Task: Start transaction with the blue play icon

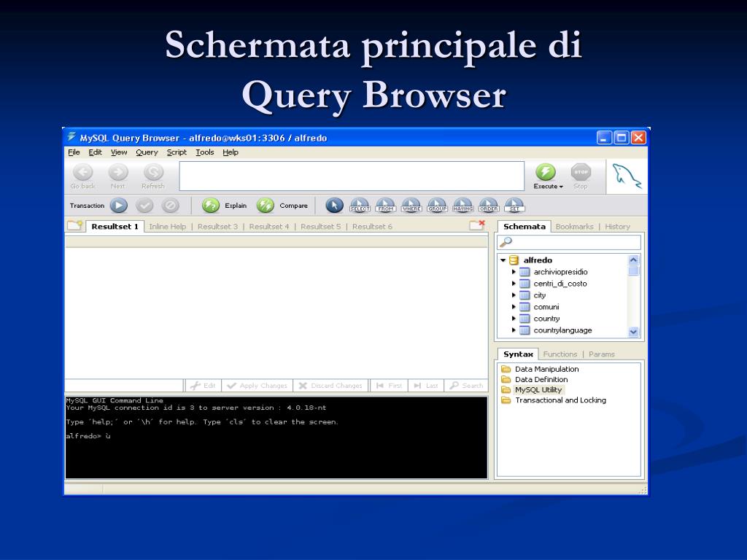Action: [x=119, y=206]
